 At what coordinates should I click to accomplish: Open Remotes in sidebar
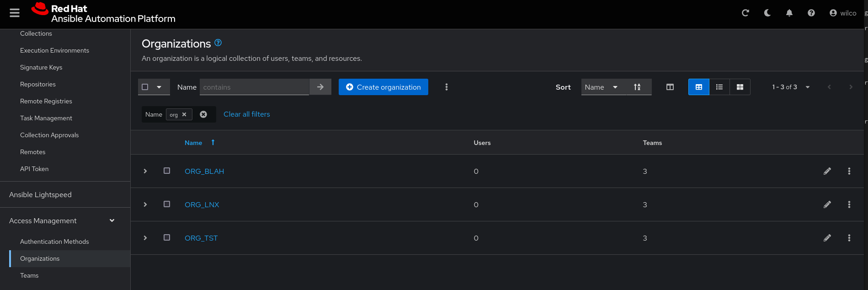[33, 152]
